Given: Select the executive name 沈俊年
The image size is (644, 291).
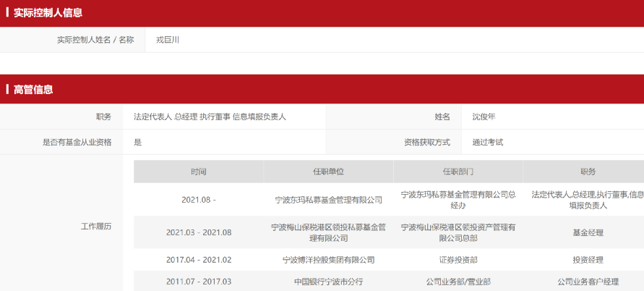Looking at the screenshot, I should point(484,117).
